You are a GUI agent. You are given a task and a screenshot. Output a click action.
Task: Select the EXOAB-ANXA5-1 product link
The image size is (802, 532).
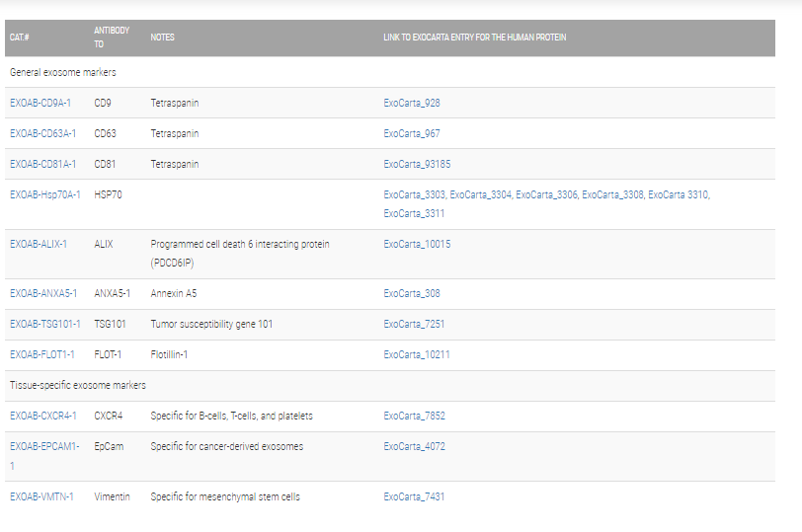pyautogui.click(x=43, y=293)
